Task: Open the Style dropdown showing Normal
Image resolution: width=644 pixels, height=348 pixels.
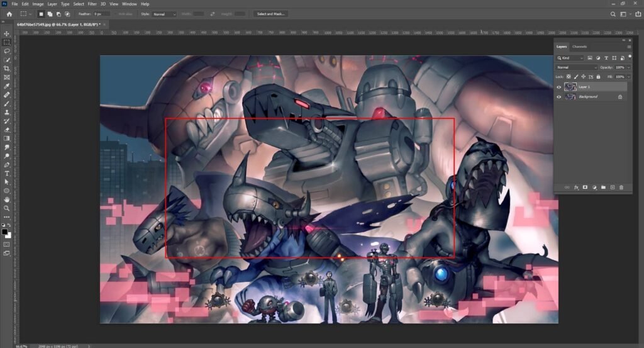Action: 164,14
